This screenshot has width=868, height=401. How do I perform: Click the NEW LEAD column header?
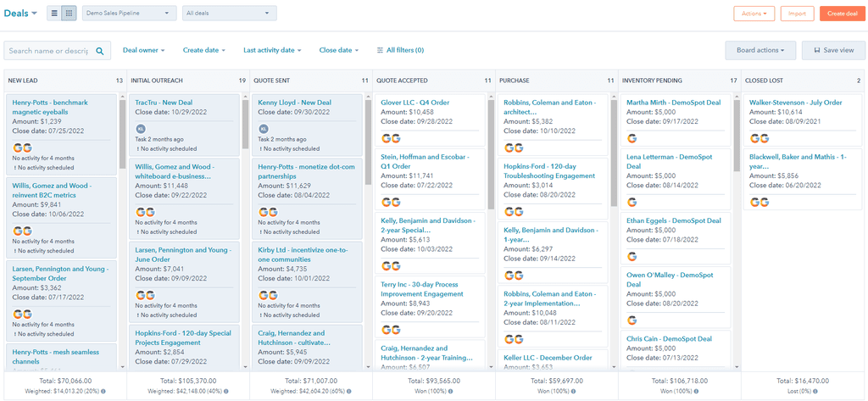coord(64,81)
